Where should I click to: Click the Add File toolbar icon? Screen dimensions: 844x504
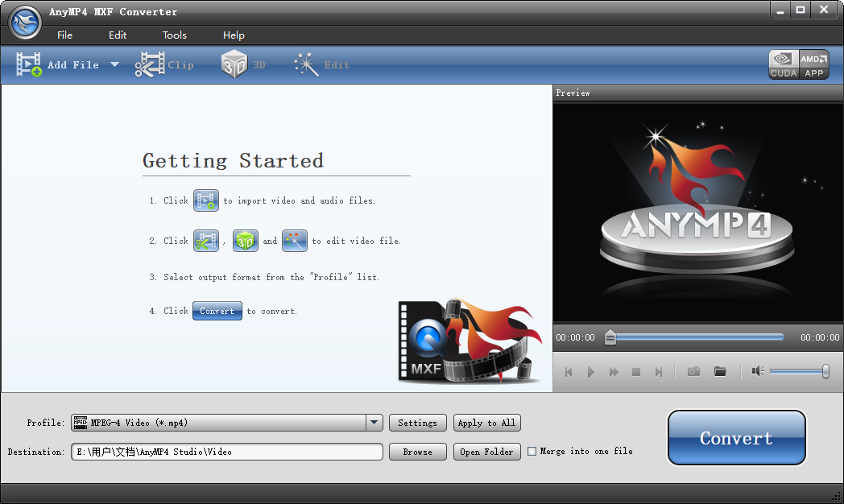[x=29, y=64]
